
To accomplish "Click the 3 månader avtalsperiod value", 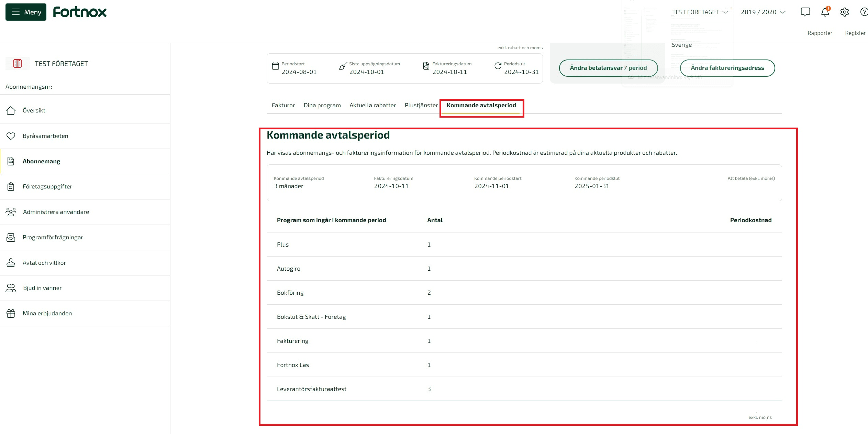I will tap(288, 186).
